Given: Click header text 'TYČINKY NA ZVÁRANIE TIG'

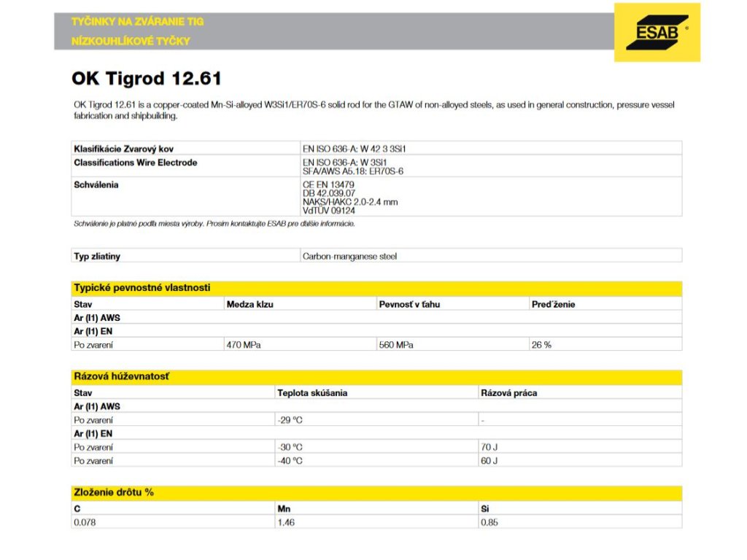Looking at the screenshot, I should [137, 21].
